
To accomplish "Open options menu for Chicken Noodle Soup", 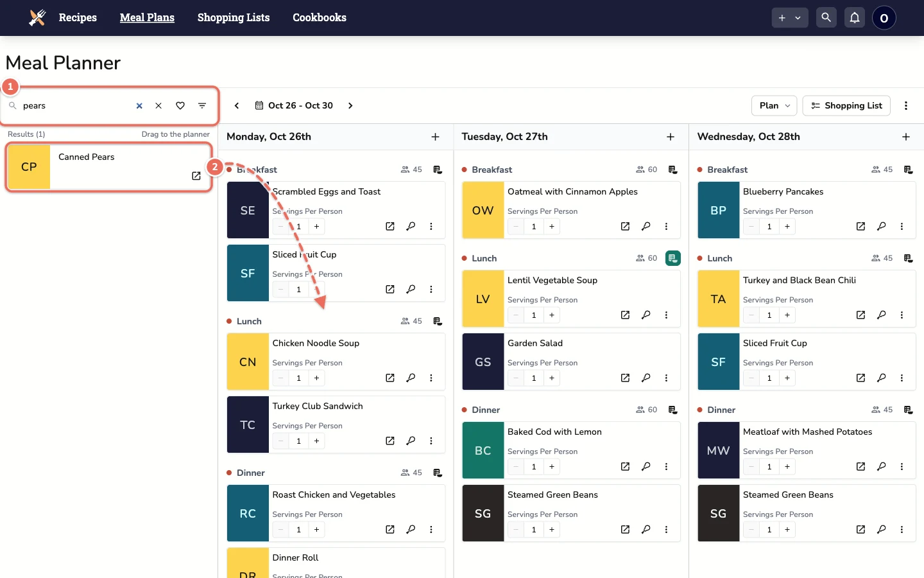I will (x=431, y=378).
